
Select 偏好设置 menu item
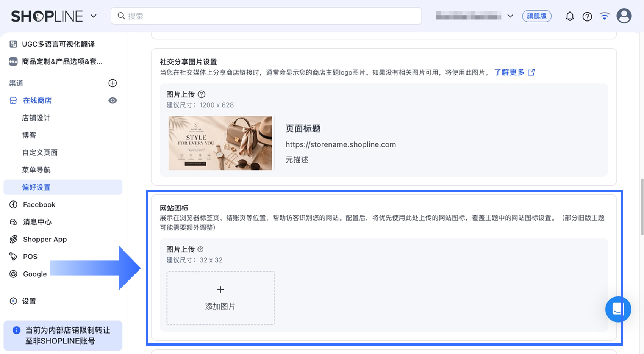pos(63,187)
